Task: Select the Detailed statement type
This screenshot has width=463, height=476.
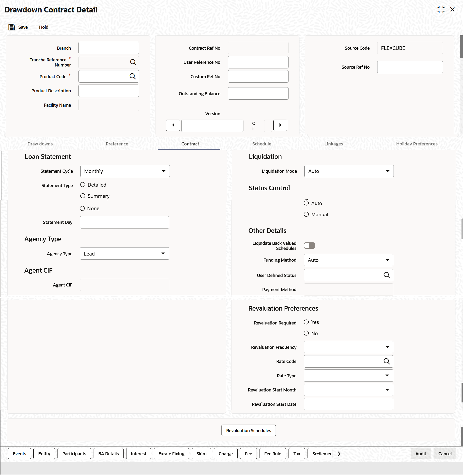Action: point(83,185)
